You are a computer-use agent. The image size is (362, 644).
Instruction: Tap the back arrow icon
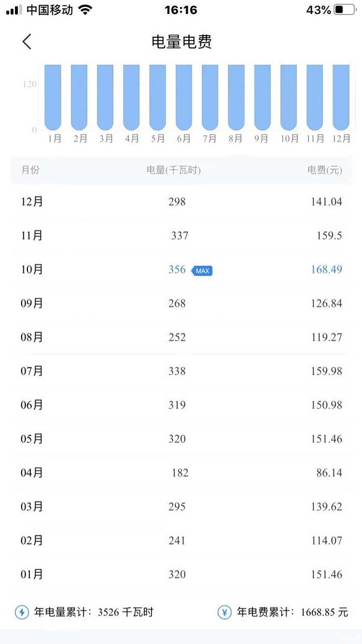(27, 42)
